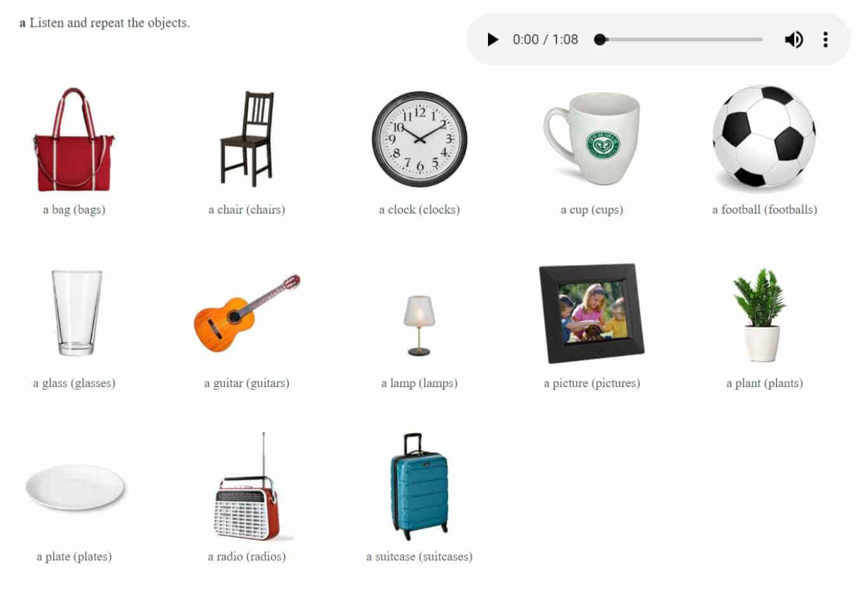Select the framed picture image

592,313
